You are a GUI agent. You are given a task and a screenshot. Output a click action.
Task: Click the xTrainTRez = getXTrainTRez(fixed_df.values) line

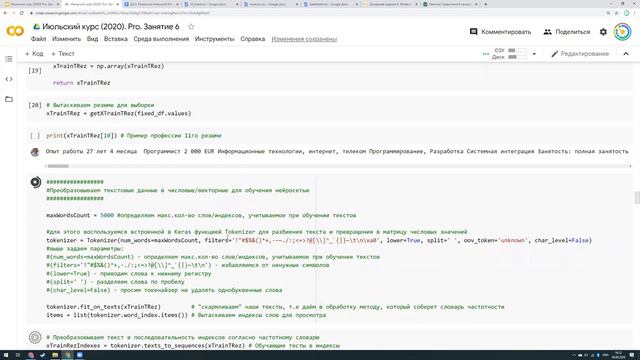point(118,113)
